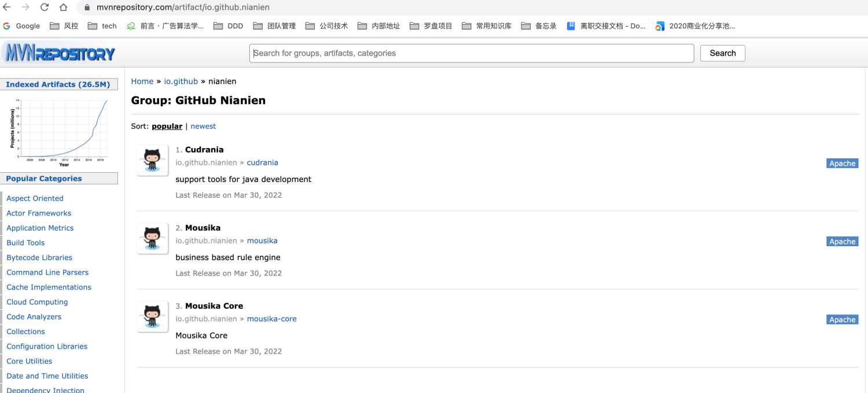The height and width of the screenshot is (393, 868).
Task: Open the DDD bookmarks folder
Action: pos(229,26)
